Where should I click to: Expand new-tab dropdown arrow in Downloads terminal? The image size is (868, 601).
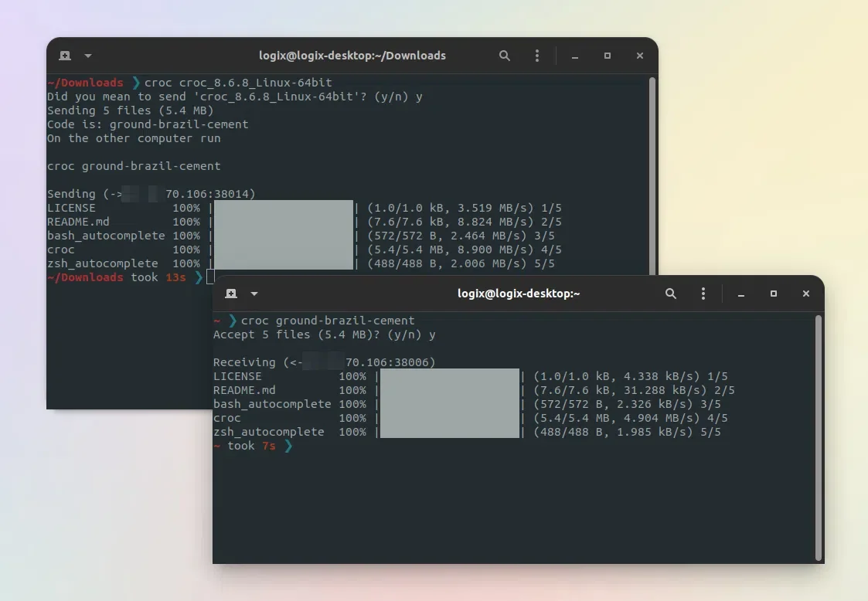(x=88, y=56)
